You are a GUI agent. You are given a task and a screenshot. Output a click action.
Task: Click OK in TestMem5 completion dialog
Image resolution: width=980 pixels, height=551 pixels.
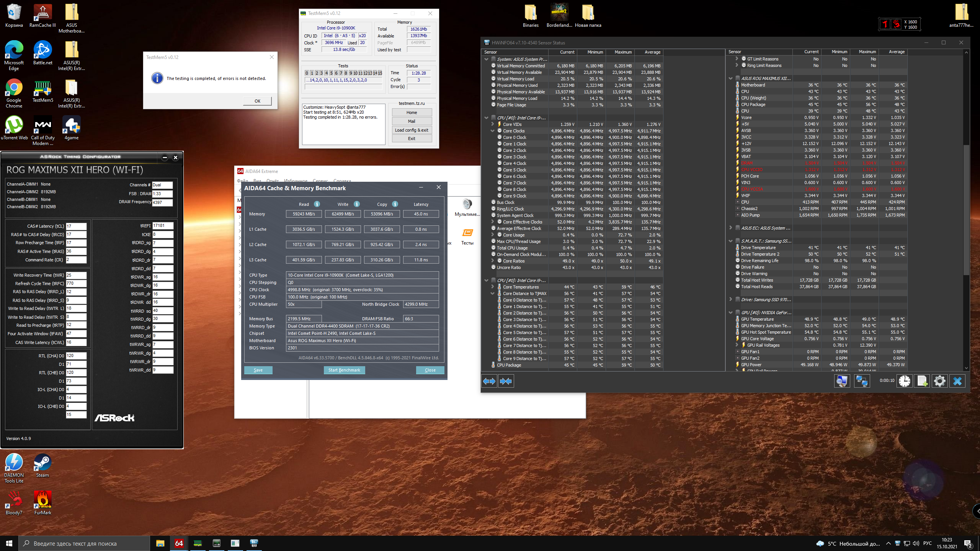click(x=257, y=101)
